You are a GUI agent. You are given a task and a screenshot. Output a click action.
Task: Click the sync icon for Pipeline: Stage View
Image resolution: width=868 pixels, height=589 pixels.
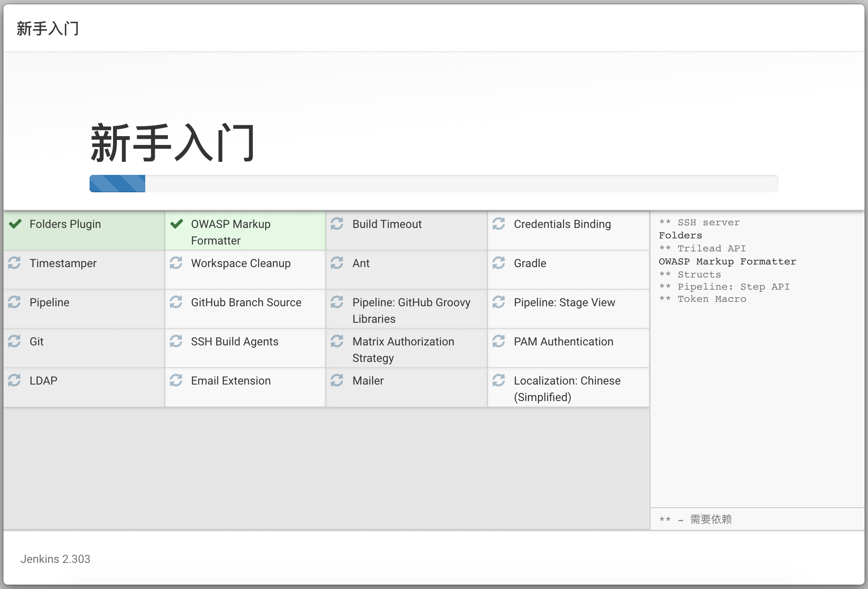(x=499, y=302)
